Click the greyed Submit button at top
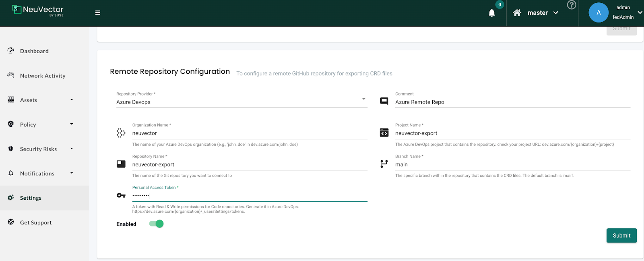This screenshot has height=261, width=644. tap(621, 29)
